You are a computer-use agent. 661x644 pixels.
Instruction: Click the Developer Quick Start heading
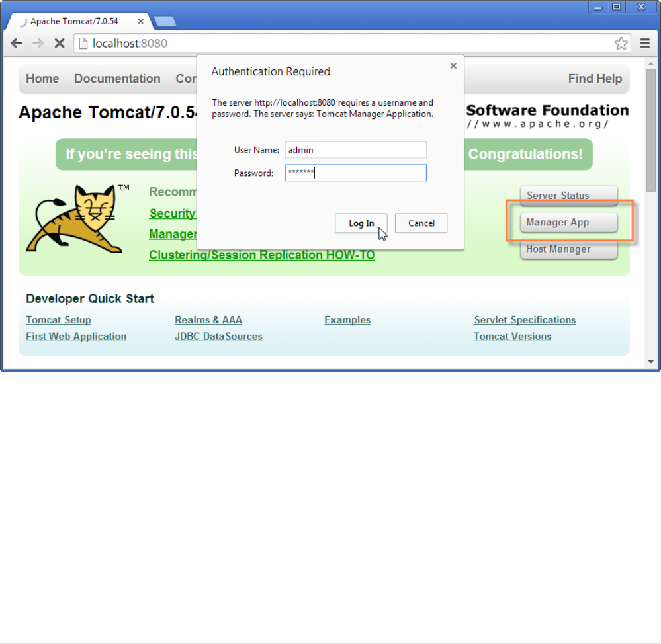pos(90,299)
